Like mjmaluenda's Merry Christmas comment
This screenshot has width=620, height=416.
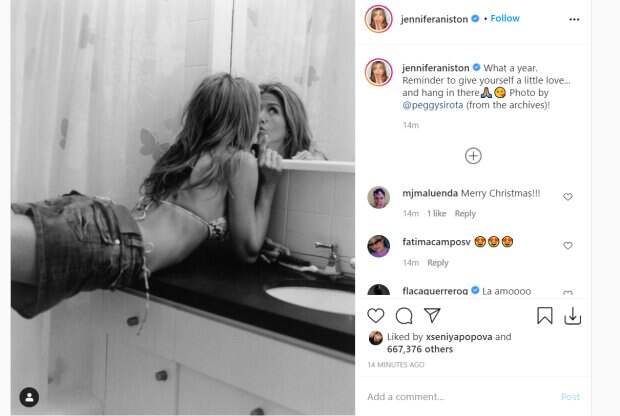tap(568, 197)
